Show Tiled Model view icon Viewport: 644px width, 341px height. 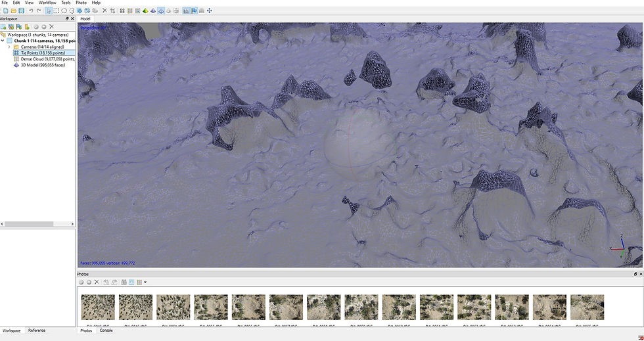[x=176, y=11]
